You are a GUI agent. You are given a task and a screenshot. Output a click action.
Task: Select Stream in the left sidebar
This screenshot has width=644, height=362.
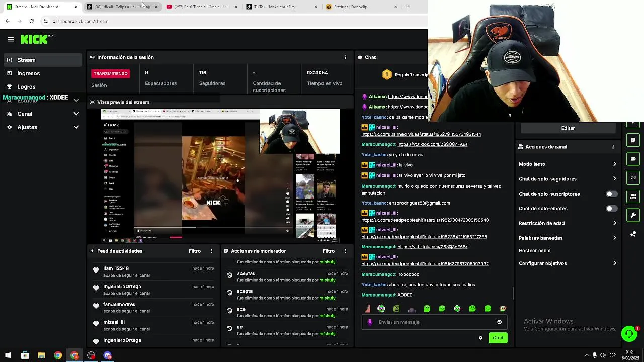(x=43, y=60)
